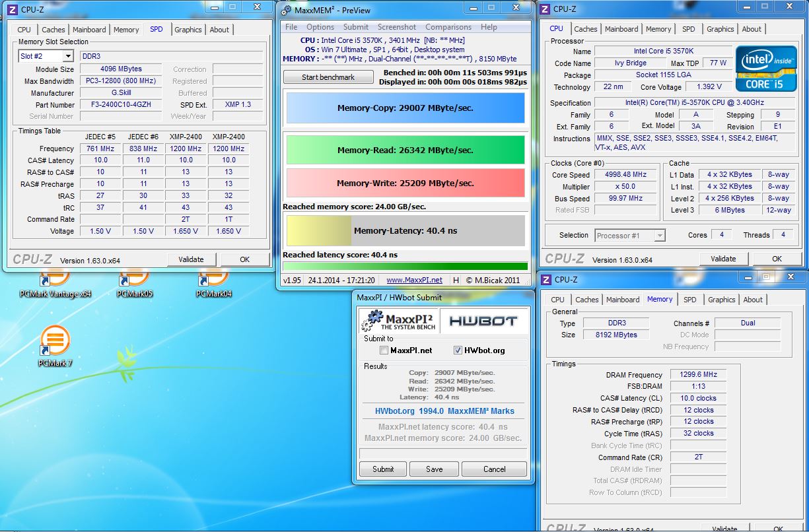This screenshot has width=809, height=532.
Task: Switch to About tab in SPD window
Action: coord(219,30)
